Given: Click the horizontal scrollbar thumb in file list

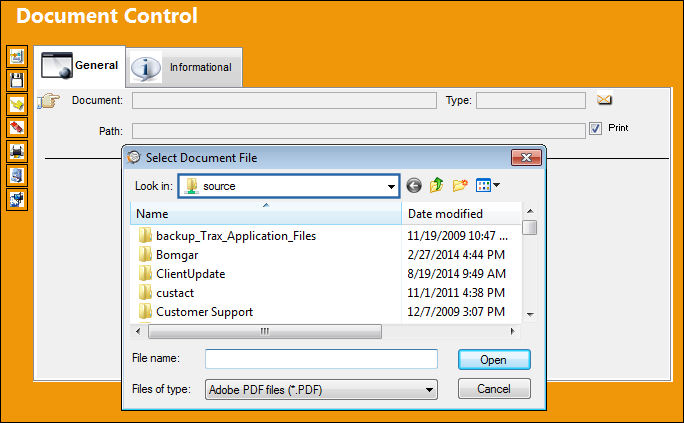Looking at the screenshot, I should [x=265, y=331].
